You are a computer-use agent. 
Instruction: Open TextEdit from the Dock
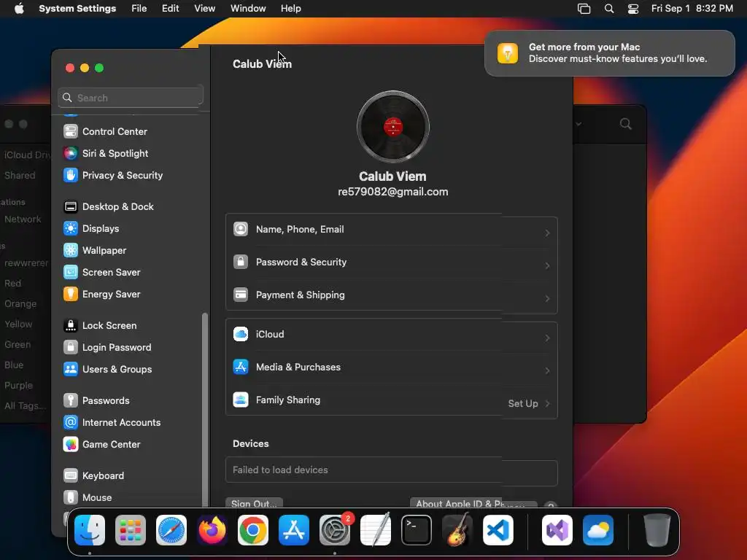[376, 530]
